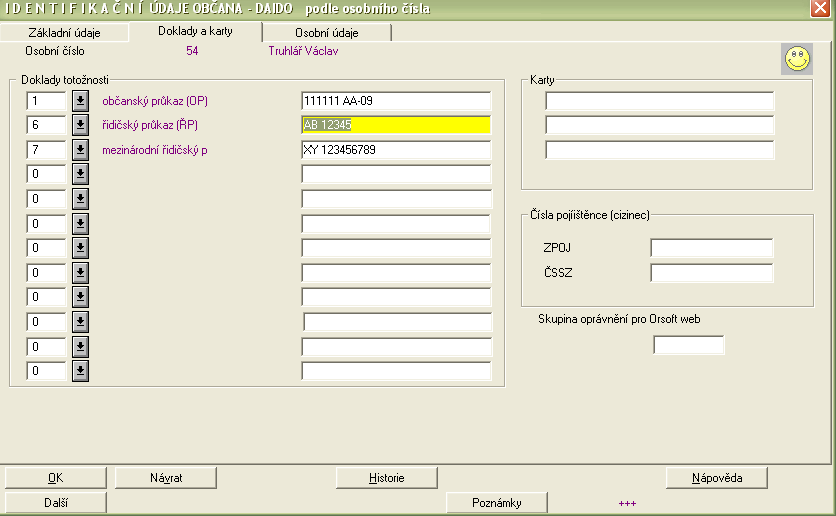836x516 pixels.
Task: Close the window with the red X
Action: (820, 9)
